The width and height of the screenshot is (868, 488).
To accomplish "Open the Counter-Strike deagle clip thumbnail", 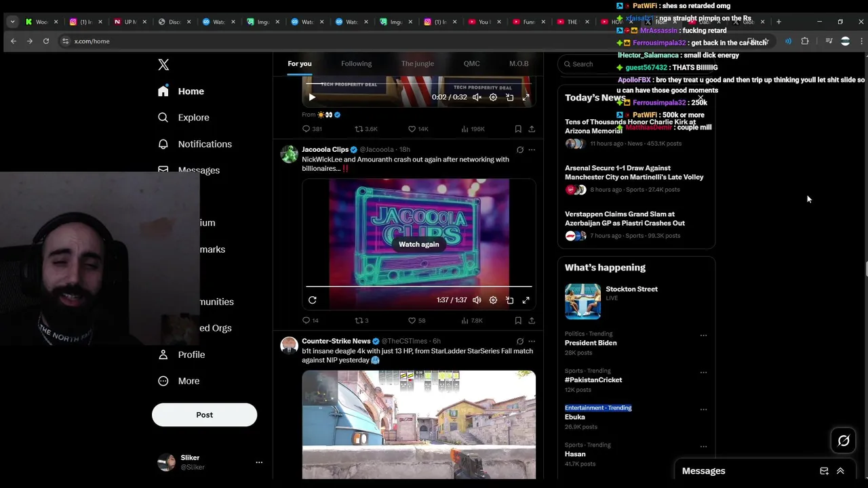I will pos(418,424).
